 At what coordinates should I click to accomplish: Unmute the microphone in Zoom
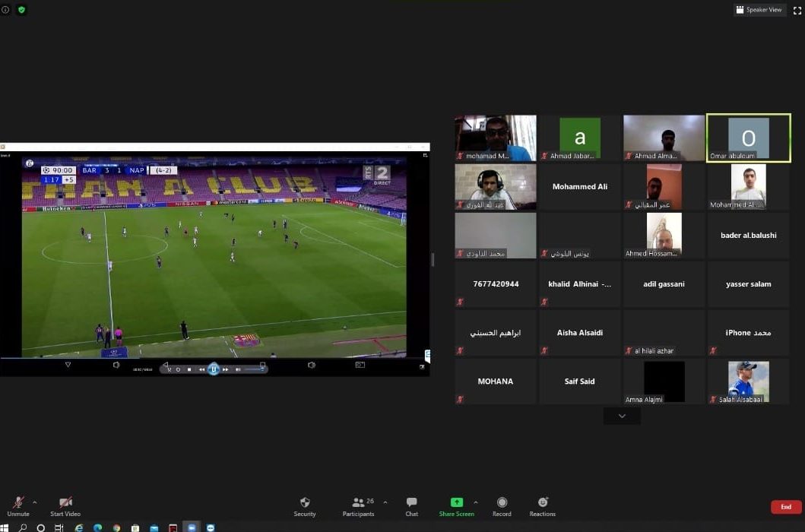[18, 506]
